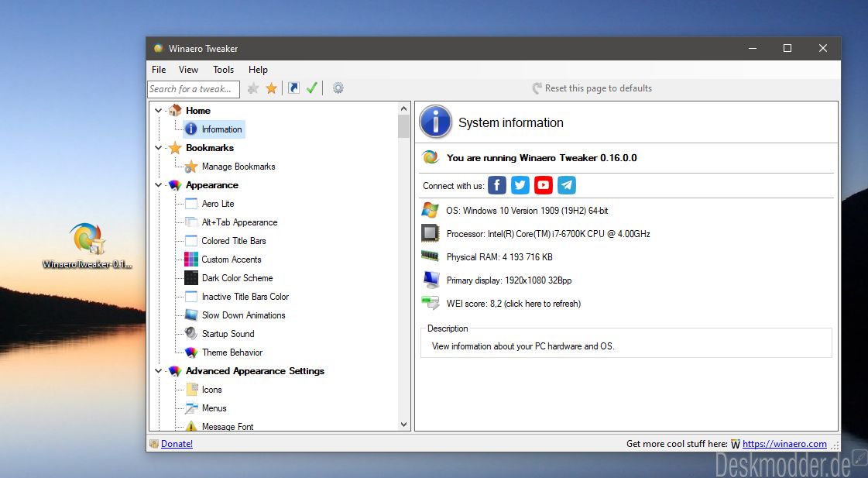
Task: Select the Custom Accents label
Action: point(232,260)
